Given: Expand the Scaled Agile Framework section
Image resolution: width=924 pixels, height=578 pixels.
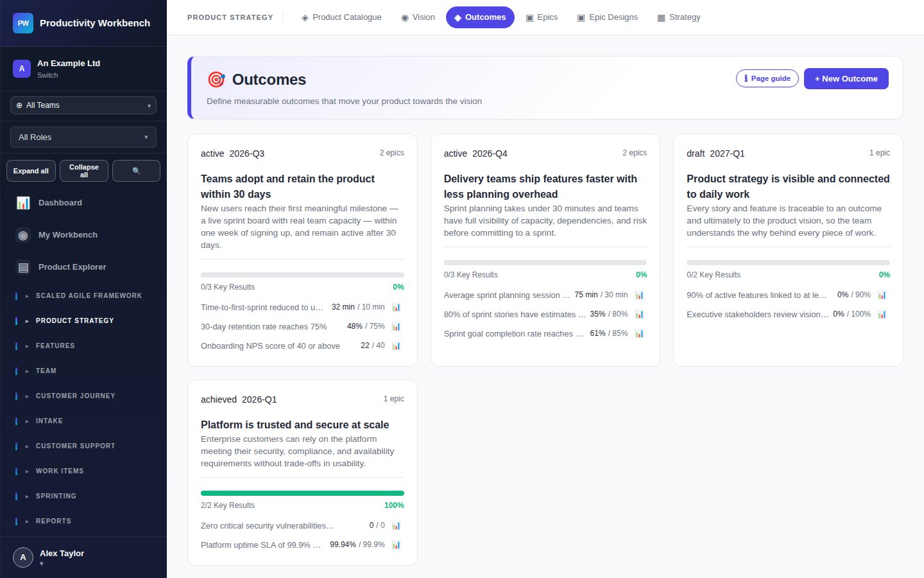Looking at the screenshot, I should 83,295.
